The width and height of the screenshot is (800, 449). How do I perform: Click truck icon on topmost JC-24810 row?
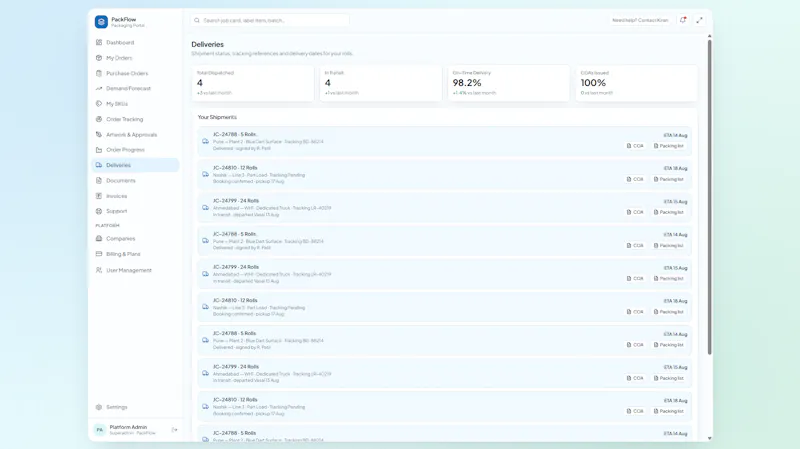tap(205, 174)
